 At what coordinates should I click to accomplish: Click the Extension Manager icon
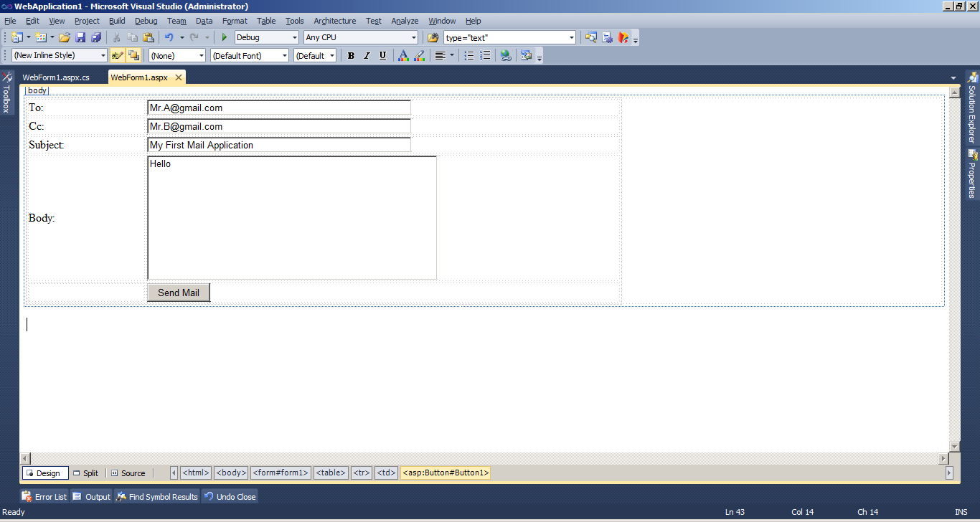623,37
